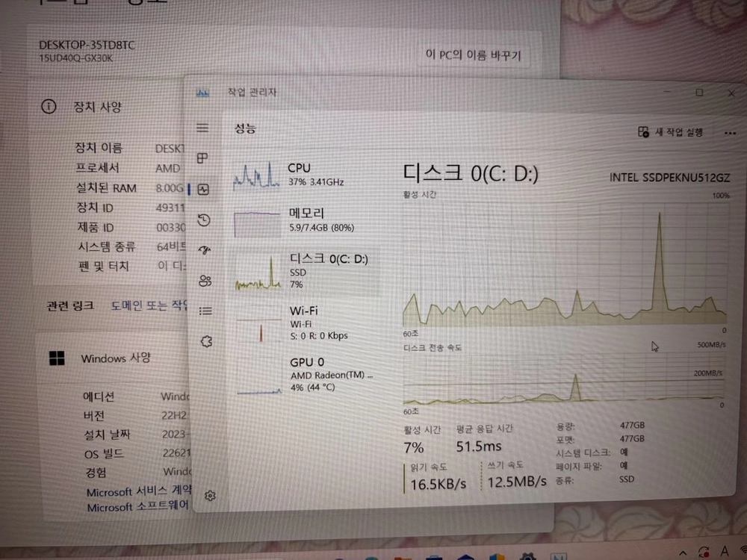Select the GPU 0 performance item
Viewport: 747px width, 560px height.
coord(308,375)
